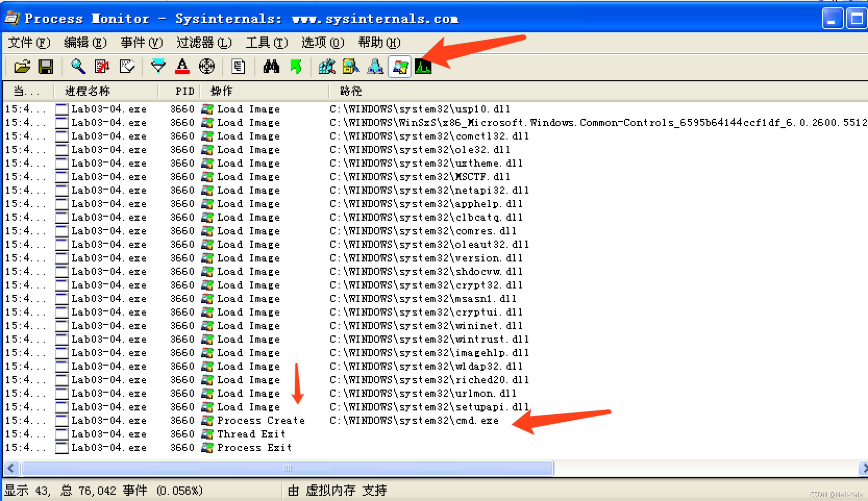Open the 帮助(H) menu

[379, 43]
